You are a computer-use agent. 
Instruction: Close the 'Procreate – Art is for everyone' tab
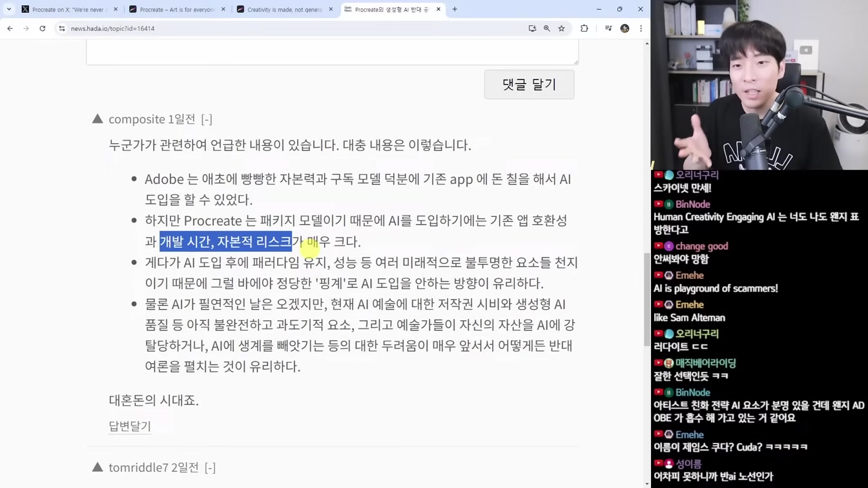click(223, 10)
